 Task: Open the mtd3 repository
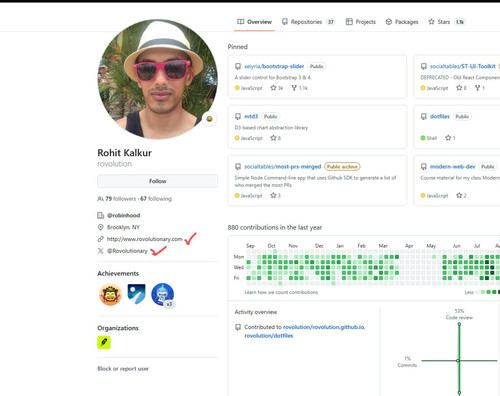point(251,116)
